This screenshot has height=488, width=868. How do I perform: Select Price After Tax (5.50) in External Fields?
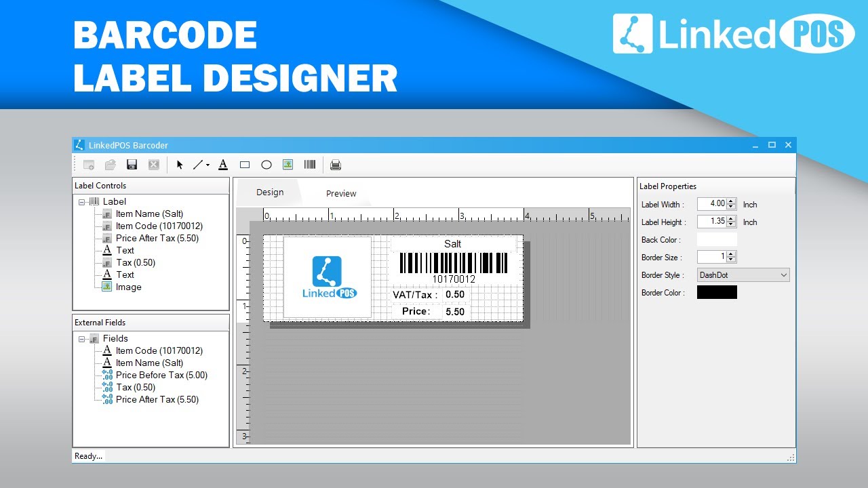point(157,400)
